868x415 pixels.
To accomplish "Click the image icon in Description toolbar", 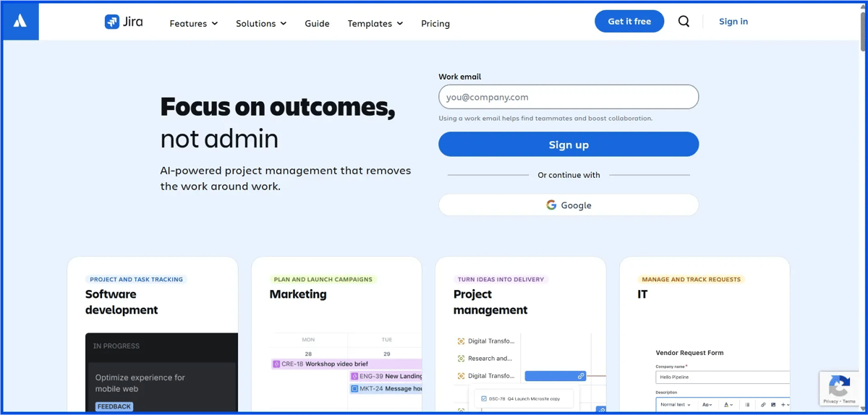I will coord(773,405).
